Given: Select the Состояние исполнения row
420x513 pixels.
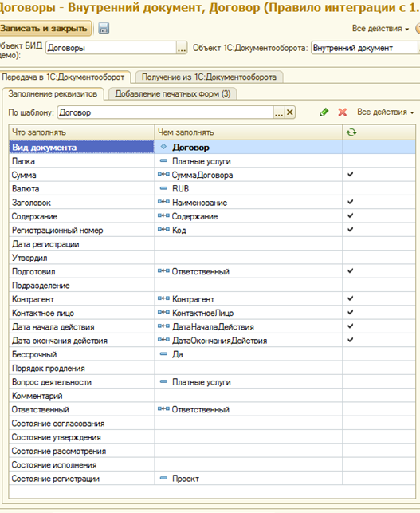Looking at the screenshot, I should point(212,464).
